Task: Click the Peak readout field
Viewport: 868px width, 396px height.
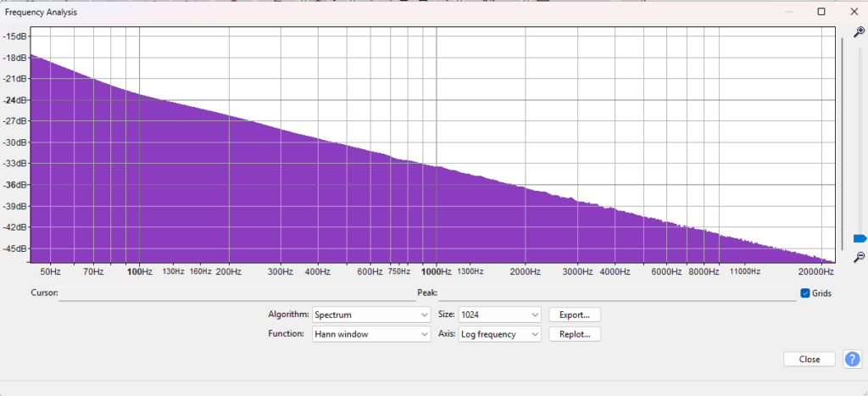Action: click(616, 293)
